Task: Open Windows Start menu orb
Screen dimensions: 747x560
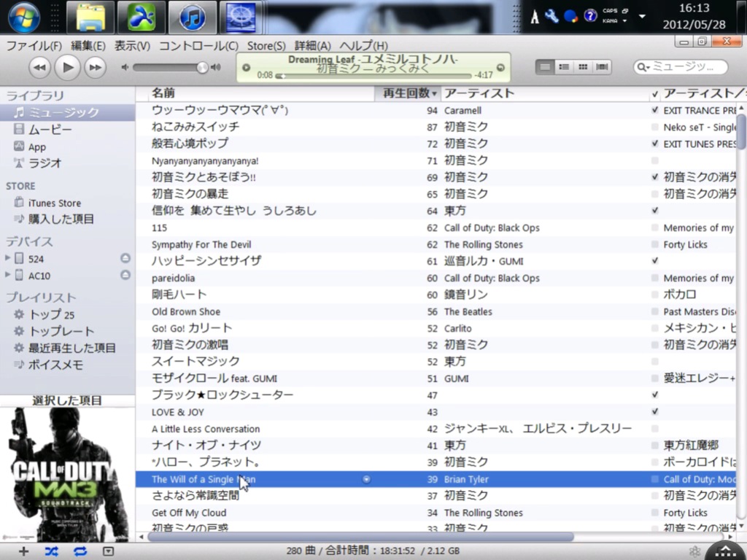Action: [23, 17]
